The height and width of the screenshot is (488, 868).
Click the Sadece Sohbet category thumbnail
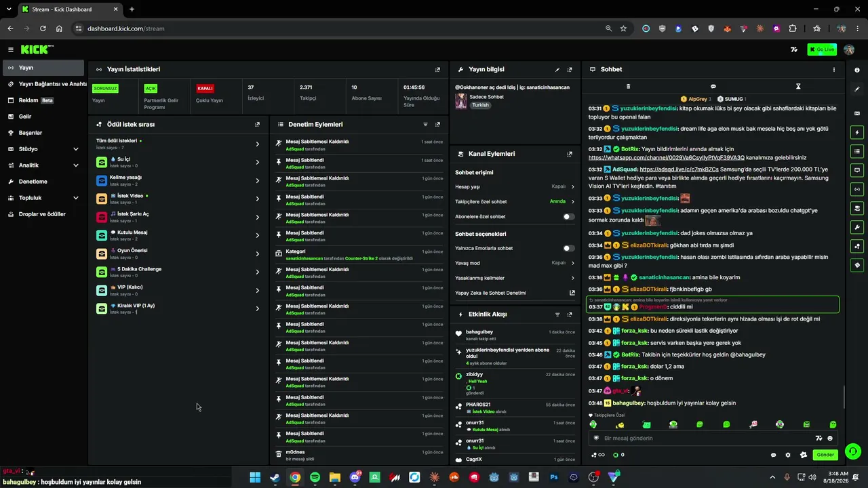[x=461, y=101]
